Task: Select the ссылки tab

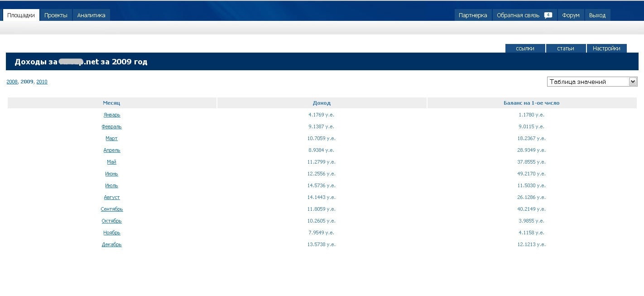Action: click(x=525, y=48)
